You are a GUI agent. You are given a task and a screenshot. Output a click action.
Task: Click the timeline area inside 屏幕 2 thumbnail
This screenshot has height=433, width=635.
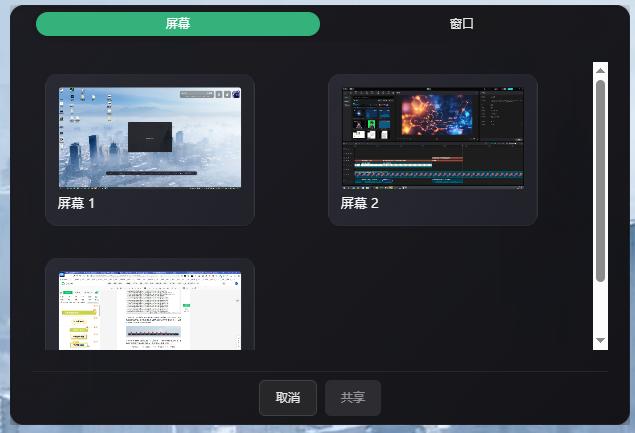[x=432, y=167]
